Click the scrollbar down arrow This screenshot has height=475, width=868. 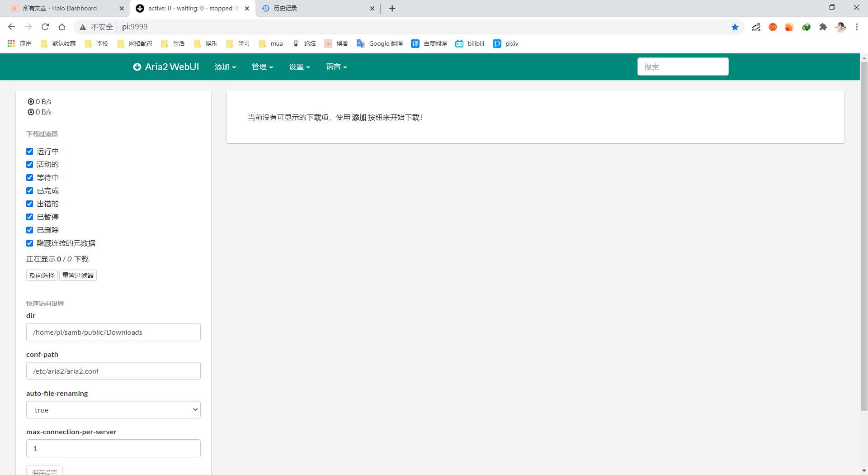click(x=864, y=470)
